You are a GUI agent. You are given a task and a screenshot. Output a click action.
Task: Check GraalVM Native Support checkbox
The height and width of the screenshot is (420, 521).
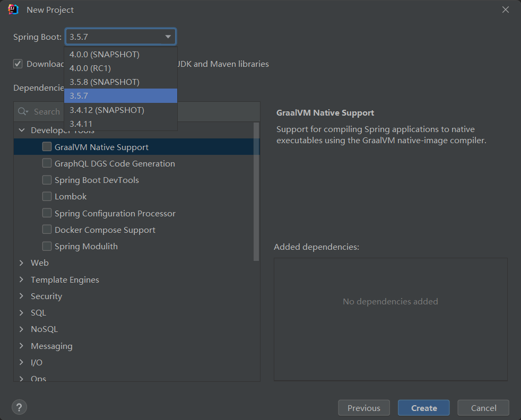pyautogui.click(x=47, y=146)
